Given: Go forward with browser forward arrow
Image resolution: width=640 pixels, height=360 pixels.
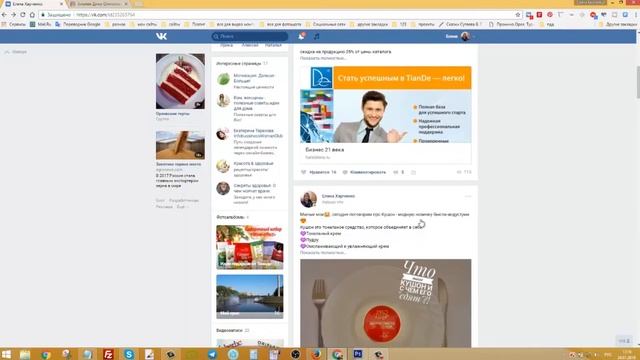Looking at the screenshot, I should [13, 15].
